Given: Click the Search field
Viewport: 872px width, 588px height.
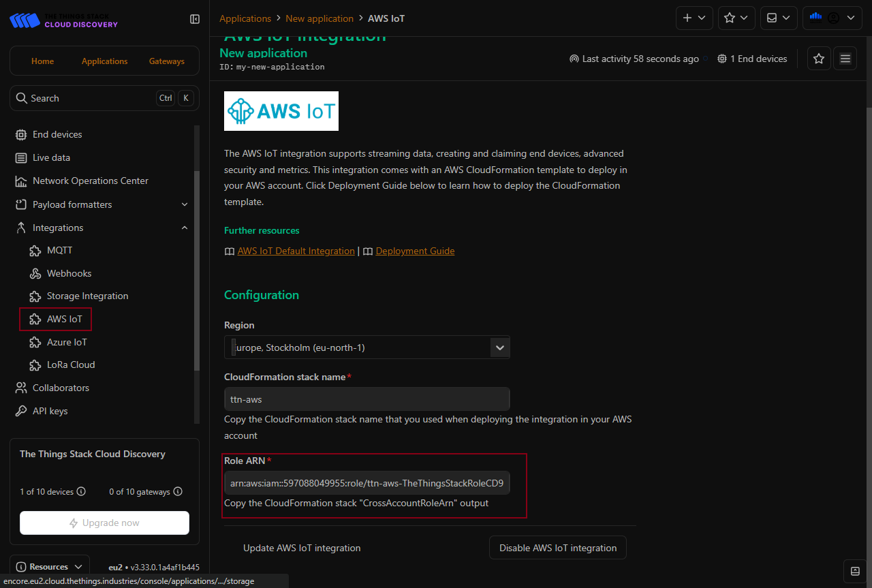Looking at the screenshot, I should [x=104, y=98].
